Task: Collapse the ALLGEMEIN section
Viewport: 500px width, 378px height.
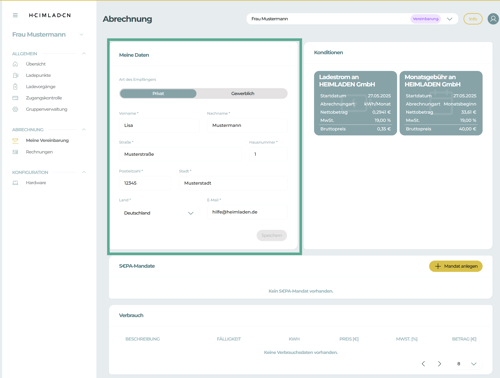Action: point(84,53)
